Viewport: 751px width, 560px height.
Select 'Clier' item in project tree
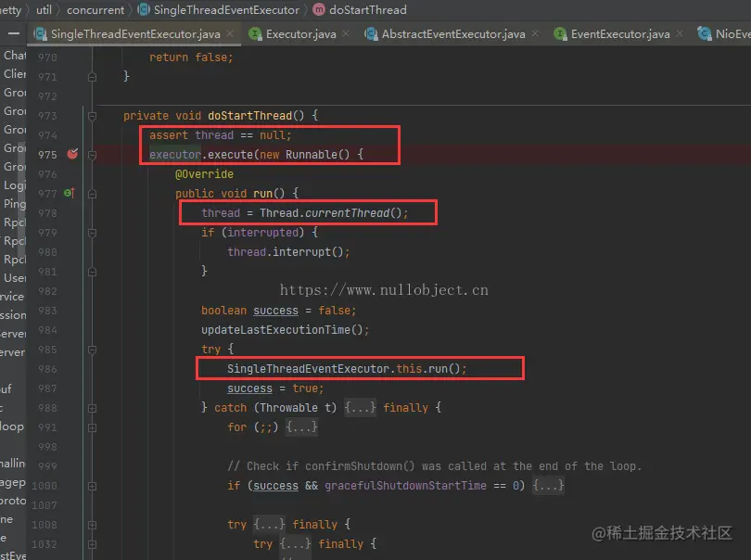pos(15,74)
